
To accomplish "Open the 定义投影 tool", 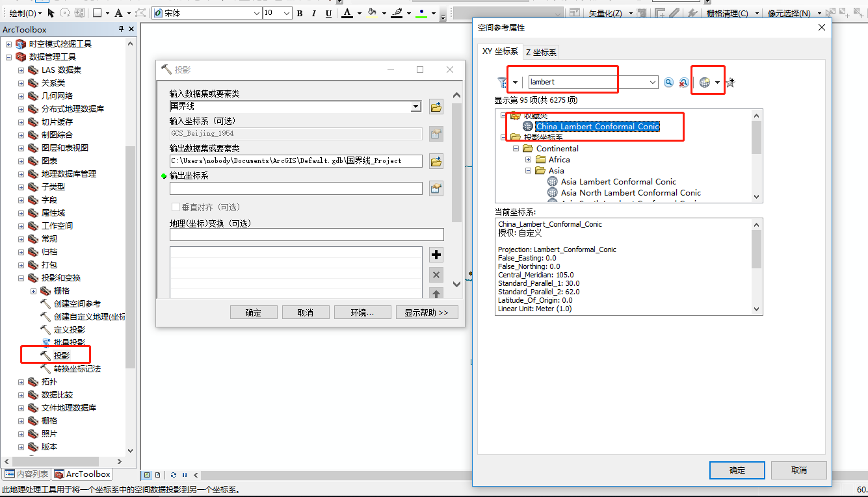I will click(x=69, y=329).
